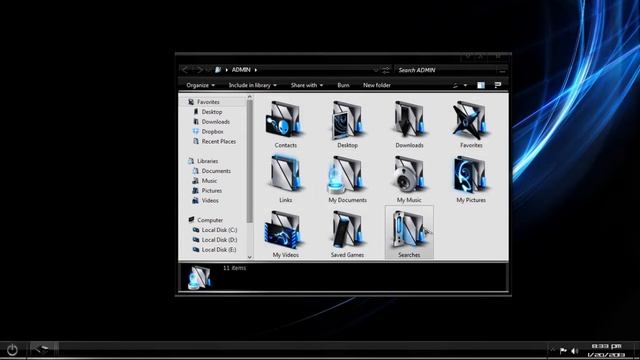Click navigation pane scroll up arrow
The height and width of the screenshot is (360, 640).
(250, 97)
